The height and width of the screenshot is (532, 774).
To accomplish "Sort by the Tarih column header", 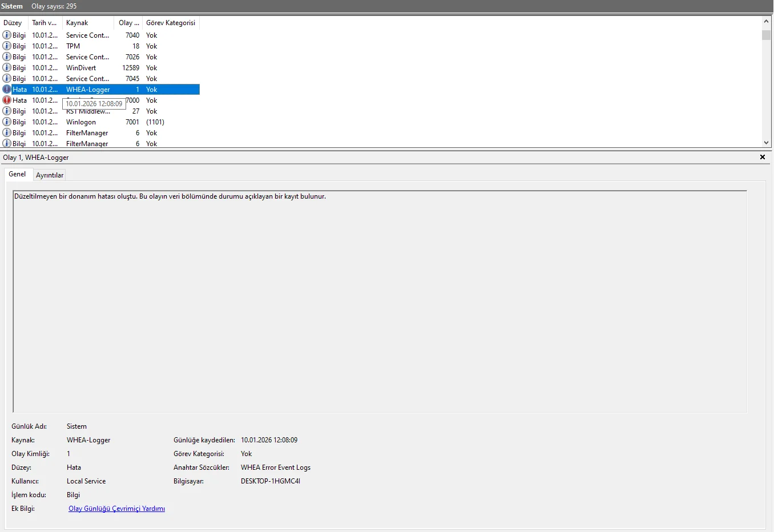I will coord(45,23).
